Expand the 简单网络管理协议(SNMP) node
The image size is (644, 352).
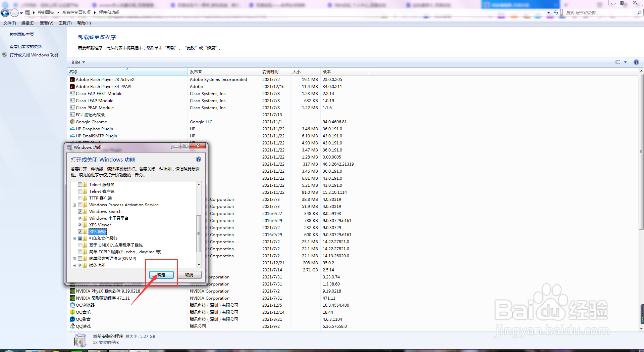point(74,259)
